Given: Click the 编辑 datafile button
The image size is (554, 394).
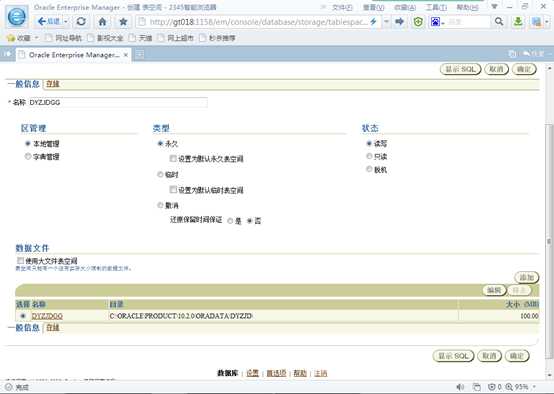Looking at the screenshot, I should [x=494, y=290].
